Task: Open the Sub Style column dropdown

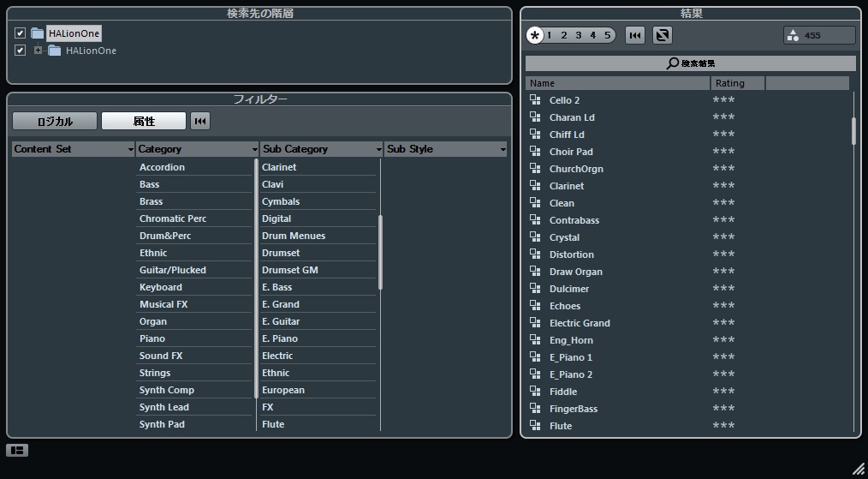Action: pos(503,149)
